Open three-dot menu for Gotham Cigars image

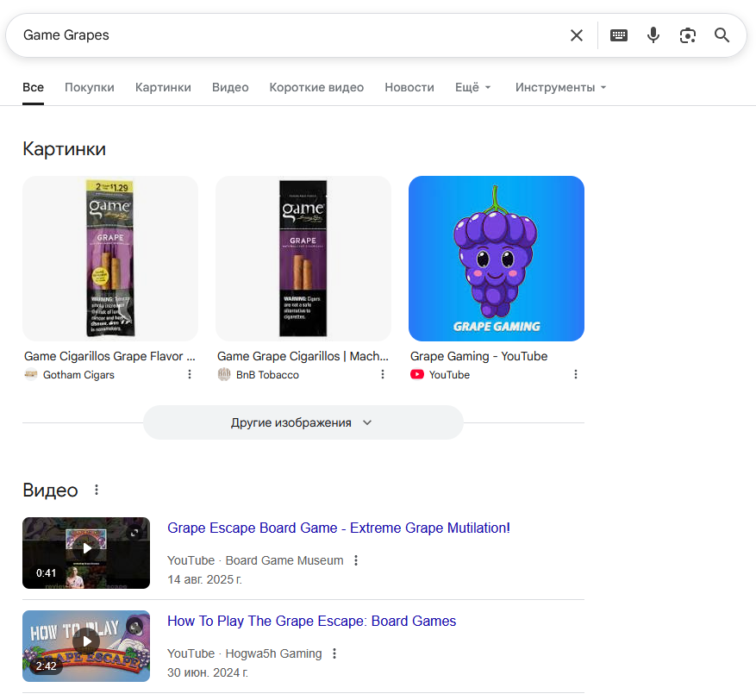(190, 375)
